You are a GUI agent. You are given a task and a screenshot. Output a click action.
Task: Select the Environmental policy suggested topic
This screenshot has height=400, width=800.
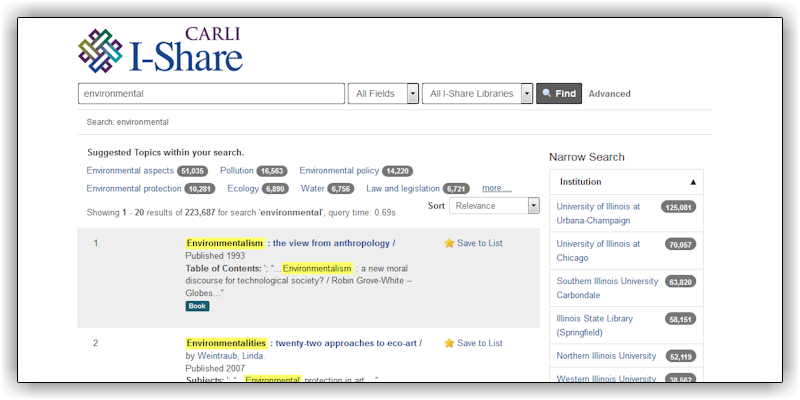[x=339, y=171]
